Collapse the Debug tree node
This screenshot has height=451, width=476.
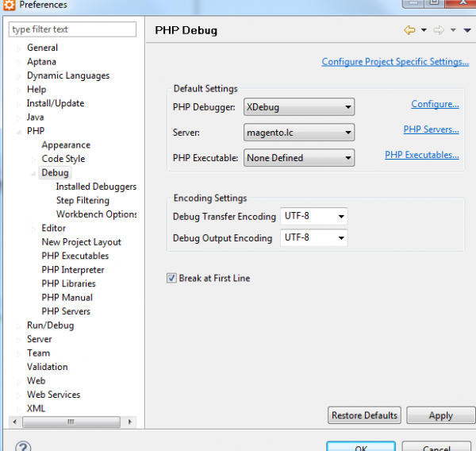click(33, 173)
